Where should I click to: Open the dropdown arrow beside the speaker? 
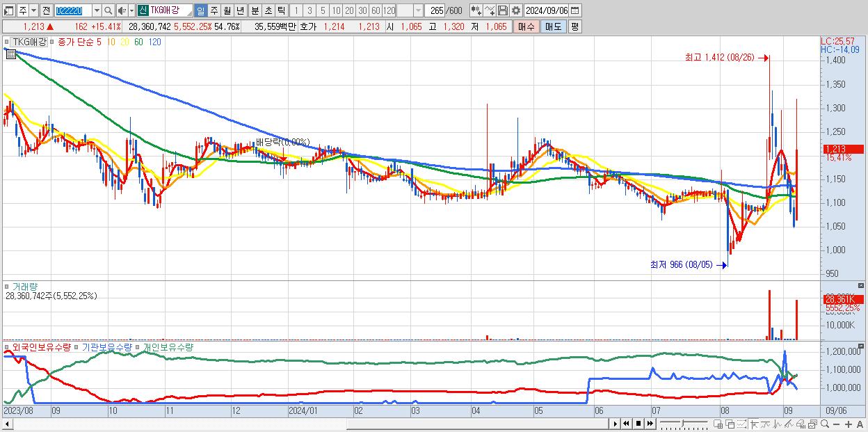131,10
